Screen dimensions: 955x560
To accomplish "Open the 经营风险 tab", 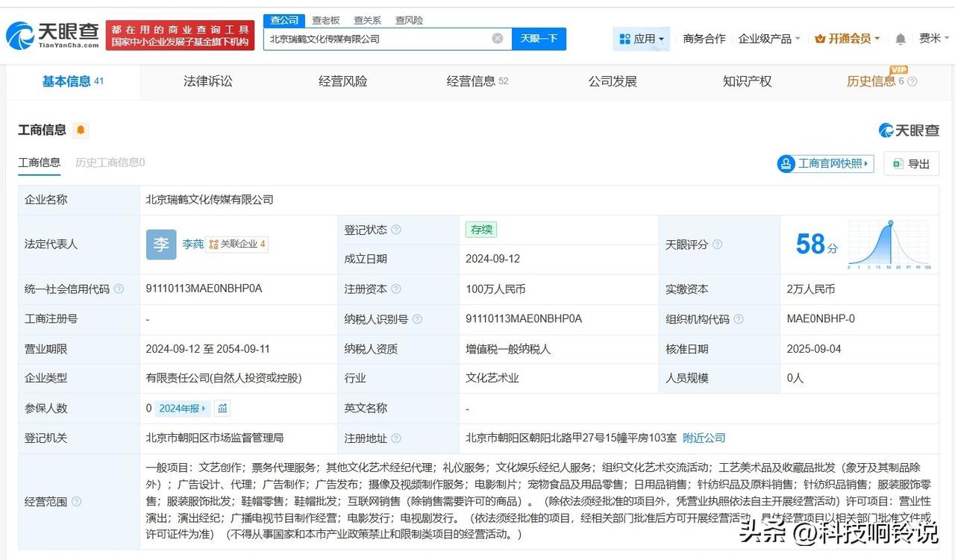I will click(x=343, y=81).
